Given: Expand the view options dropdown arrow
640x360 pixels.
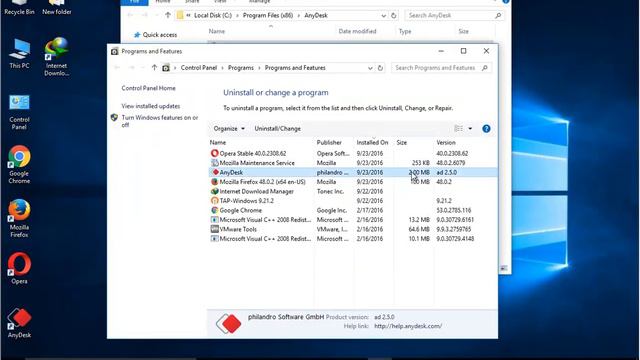Looking at the screenshot, I should click(470, 129).
